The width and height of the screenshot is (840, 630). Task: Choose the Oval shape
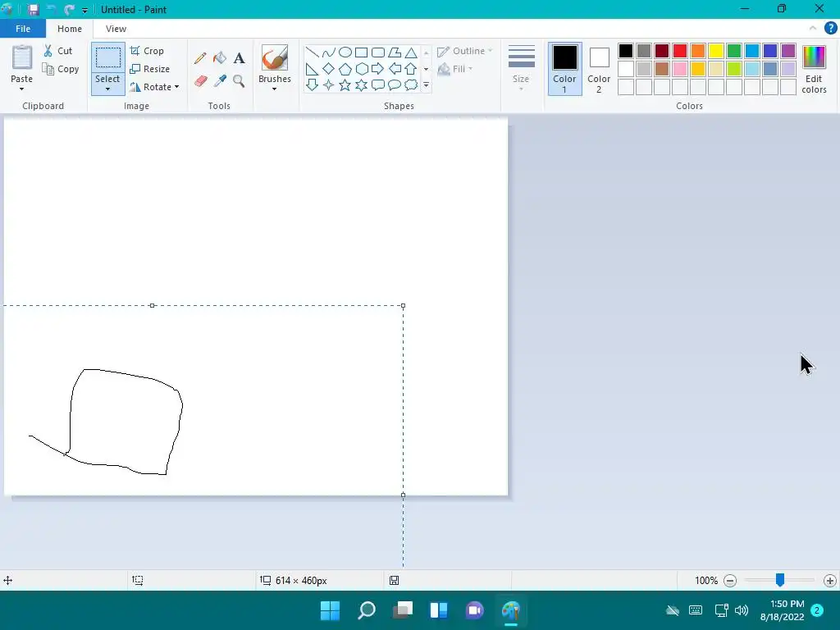(345, 52)
